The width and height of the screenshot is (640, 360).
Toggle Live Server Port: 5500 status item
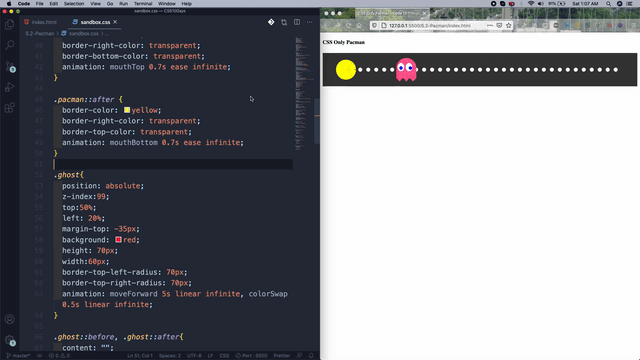pyautogui.click(x=251, y=356)
